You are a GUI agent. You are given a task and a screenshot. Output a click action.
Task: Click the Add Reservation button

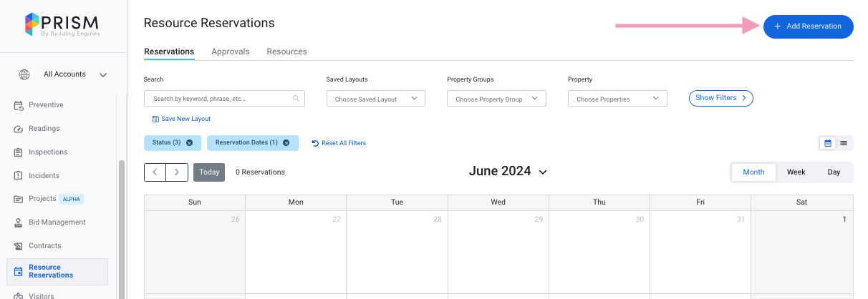click(808, 26)
